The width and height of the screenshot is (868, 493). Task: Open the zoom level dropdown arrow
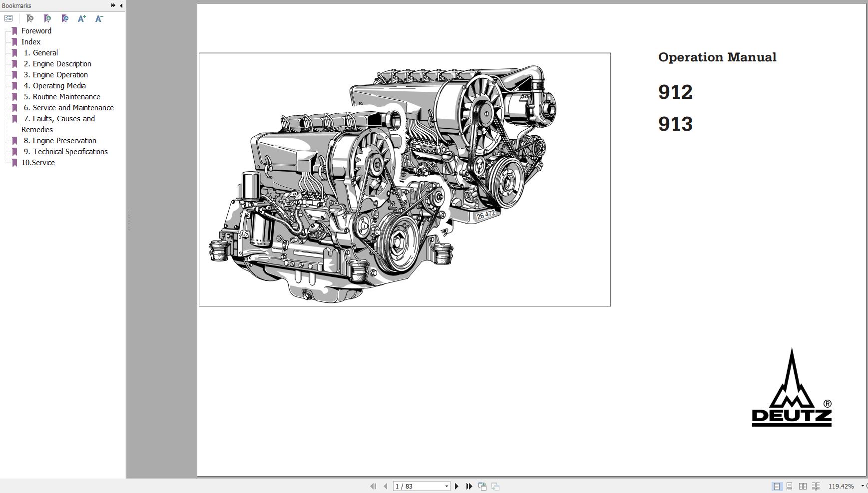(863, 486)
